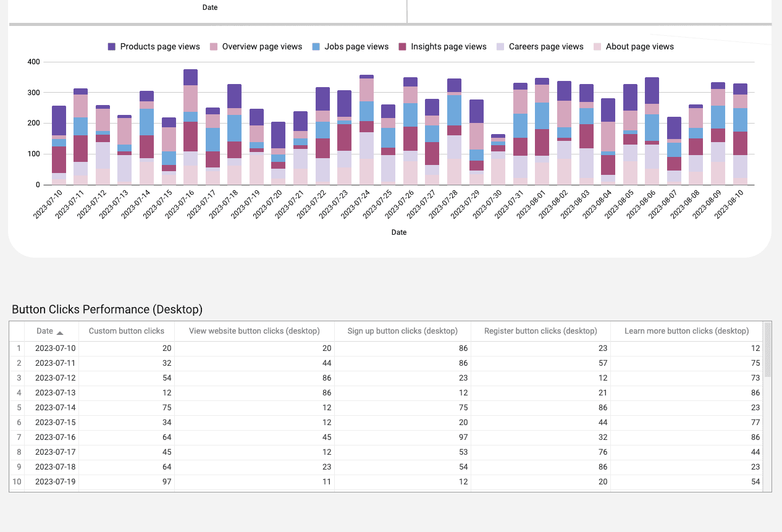Click the Products page views legend swatch
782x532 pixels.
(112, 47)
